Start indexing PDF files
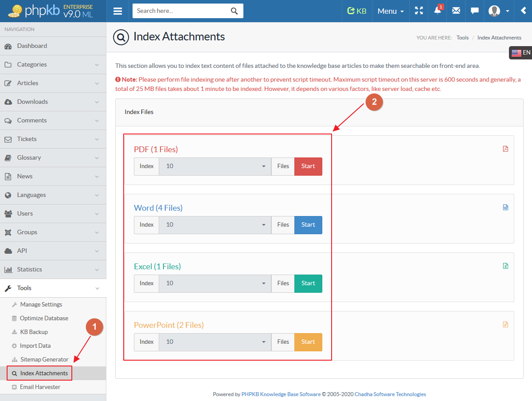532x401 pixels. tap(308, 166)
